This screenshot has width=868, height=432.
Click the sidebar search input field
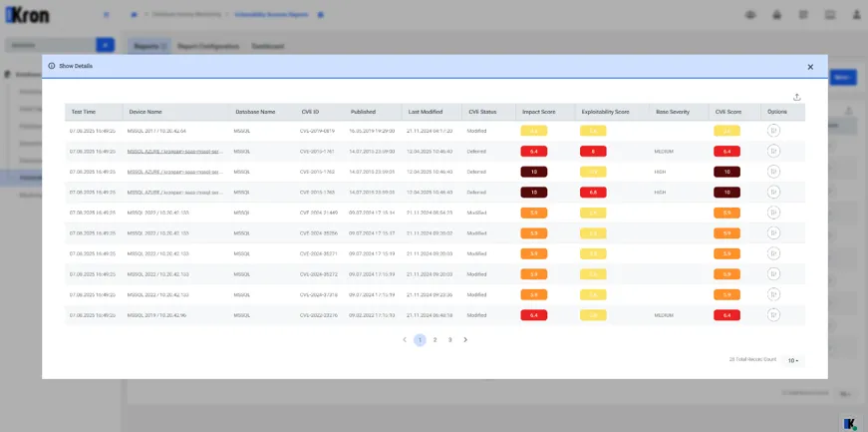(50, 45)
